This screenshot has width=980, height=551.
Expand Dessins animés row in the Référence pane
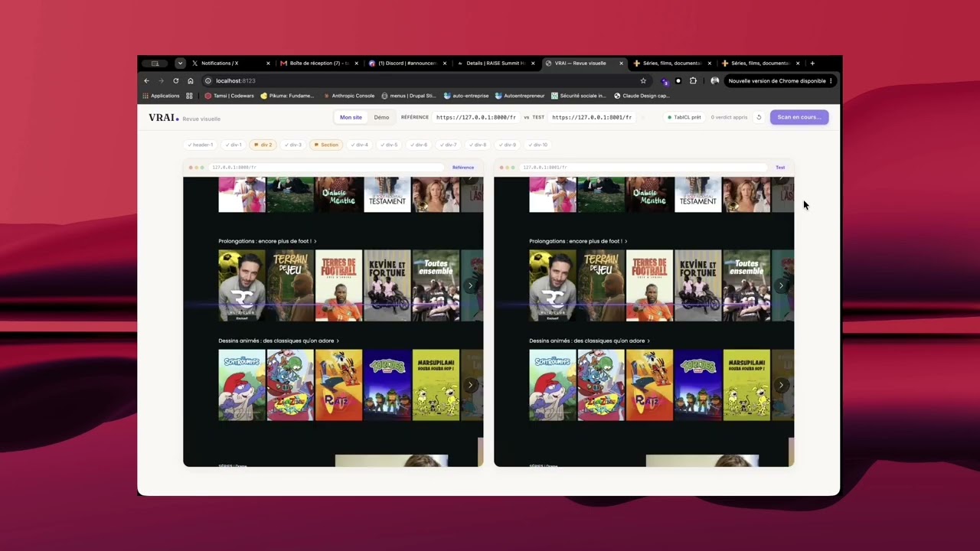click(x=279, y=341)
